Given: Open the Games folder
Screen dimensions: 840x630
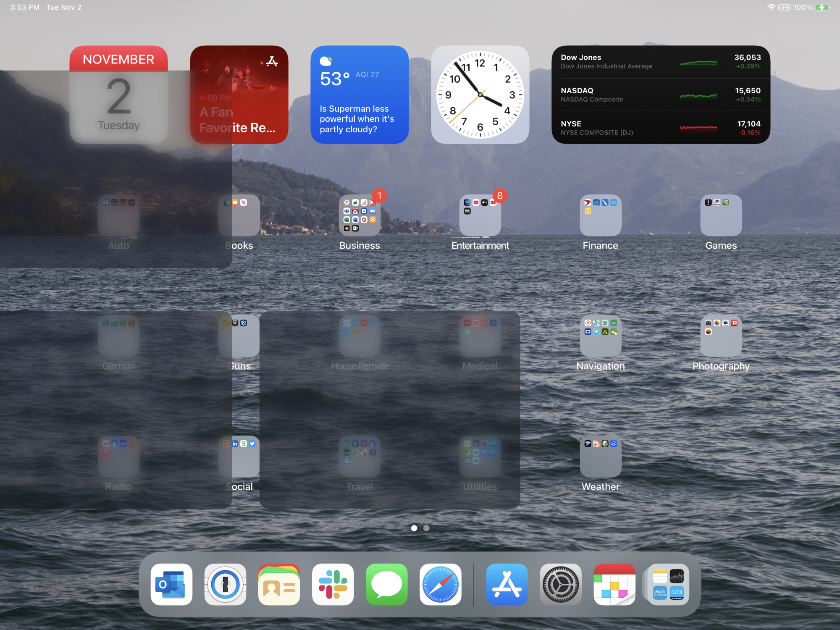Looking at the screenshot, I should click(x=721, y=215).
